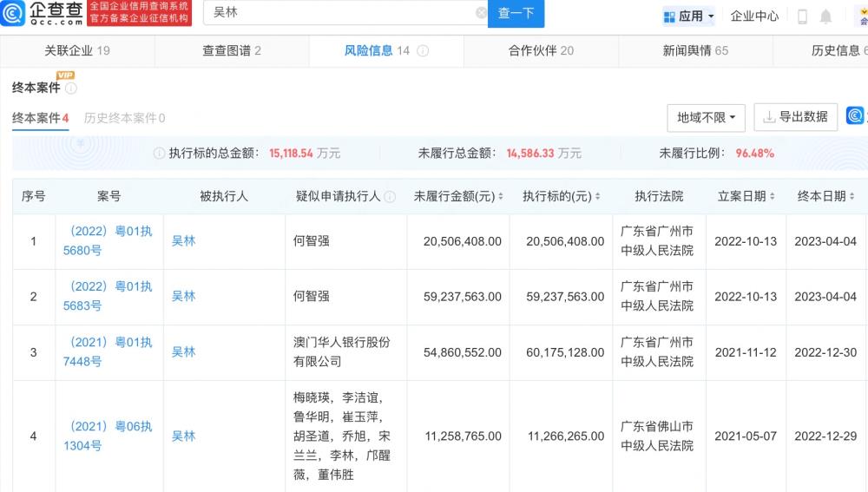Click info icon next to 疑似申请执行人
The image size is (868, 492).
[390, 197]
